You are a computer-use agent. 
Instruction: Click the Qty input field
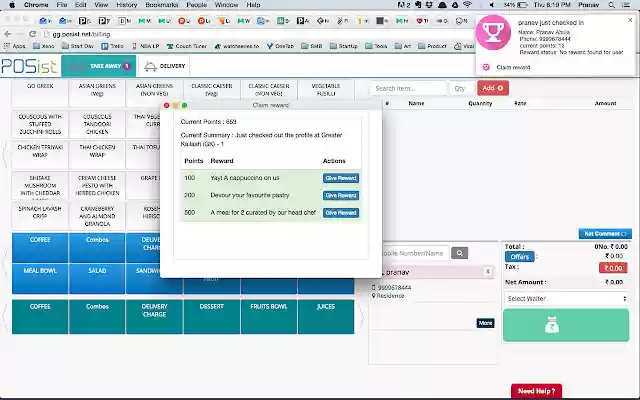click(x=461, y=88)
